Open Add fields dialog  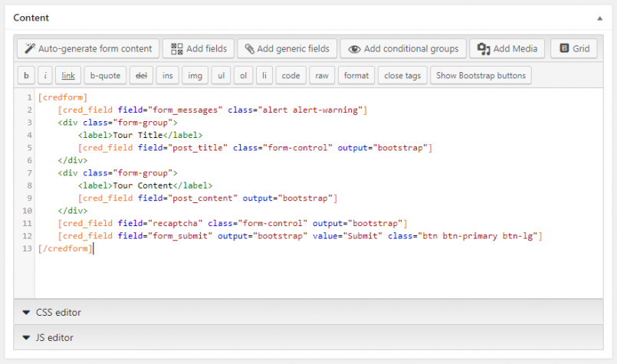(199, 48)
